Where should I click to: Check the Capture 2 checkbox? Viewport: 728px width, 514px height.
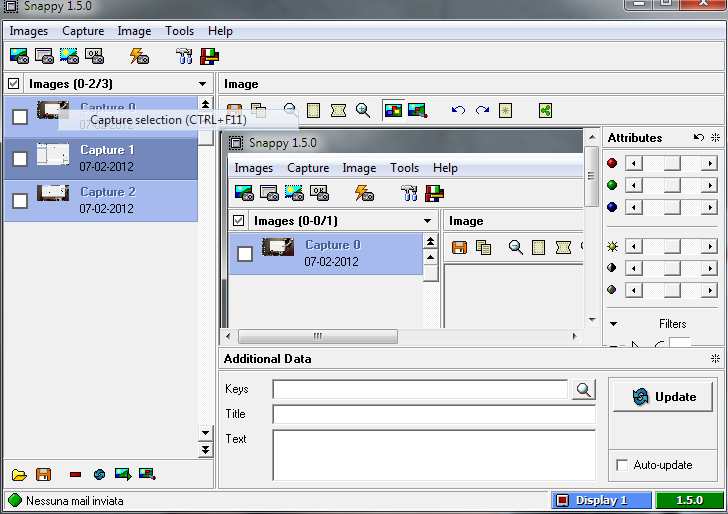(x=20, y=201)
